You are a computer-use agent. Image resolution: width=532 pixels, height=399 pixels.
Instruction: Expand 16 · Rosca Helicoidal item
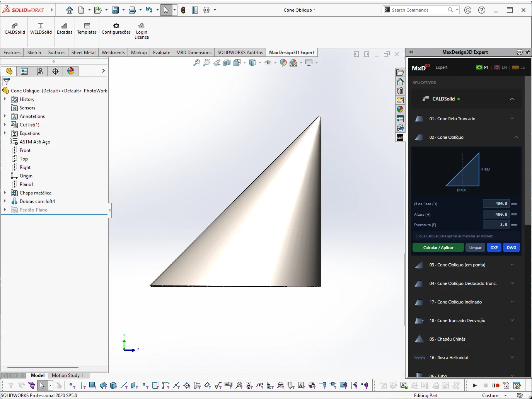point(512,358)
